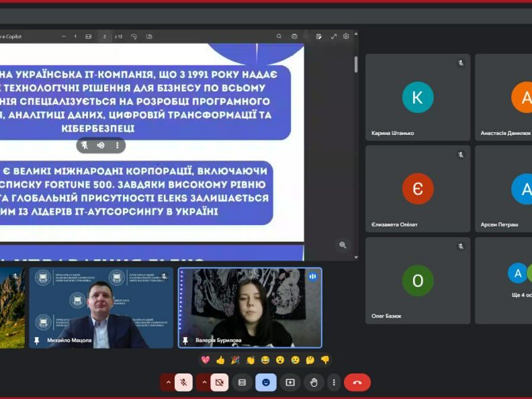Select Михайло Мацола video tile

click(101, 308)
